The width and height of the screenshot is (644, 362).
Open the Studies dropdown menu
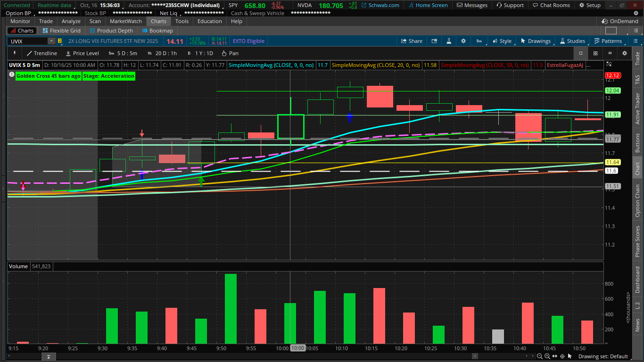[x=572, y=41]
